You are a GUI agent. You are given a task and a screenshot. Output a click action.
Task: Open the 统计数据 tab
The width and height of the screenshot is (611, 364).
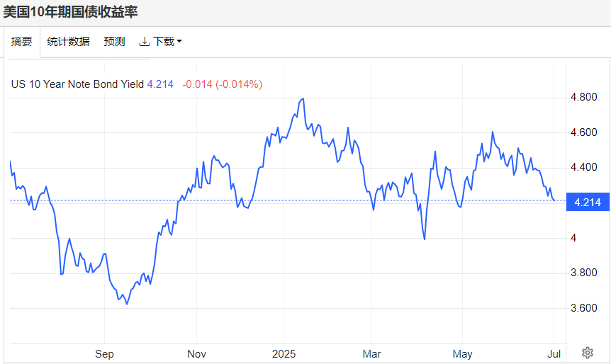click(68, 41)
